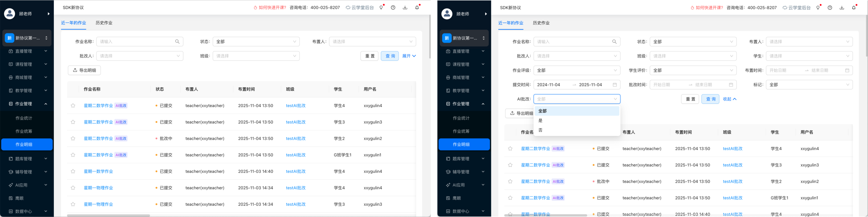Open the 布置人 dropdown in left window
Screen dimensions: 868x217
[x=372, y=42]
